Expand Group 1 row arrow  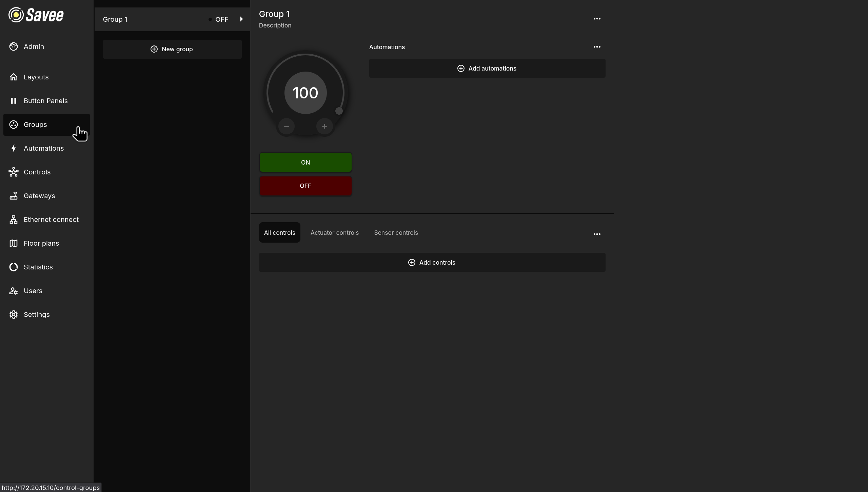tap(241, 19)
